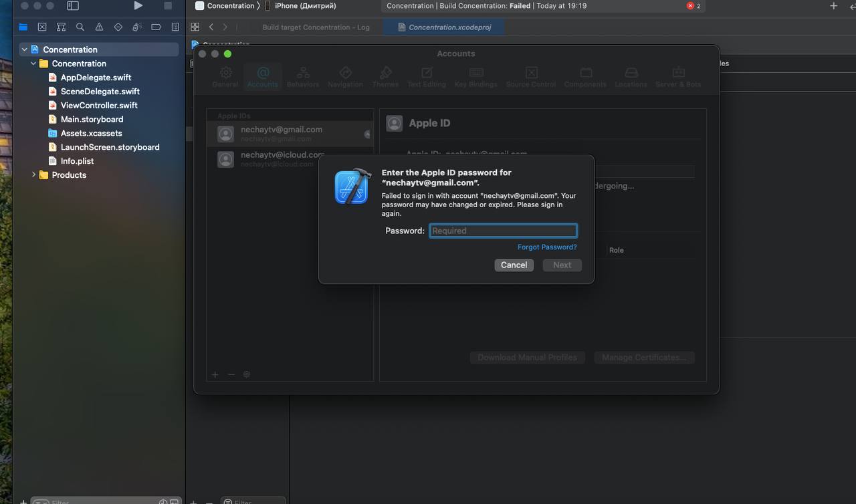Click the Xcode hammer icon in dialog
The image size is (856, 504).
[x=352, y=186]
